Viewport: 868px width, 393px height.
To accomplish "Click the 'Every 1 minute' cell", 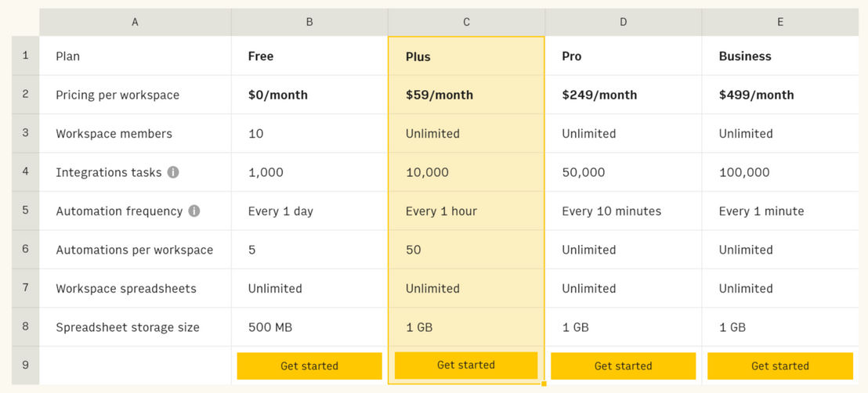I will pyautogui.click(x=780, y=211).
